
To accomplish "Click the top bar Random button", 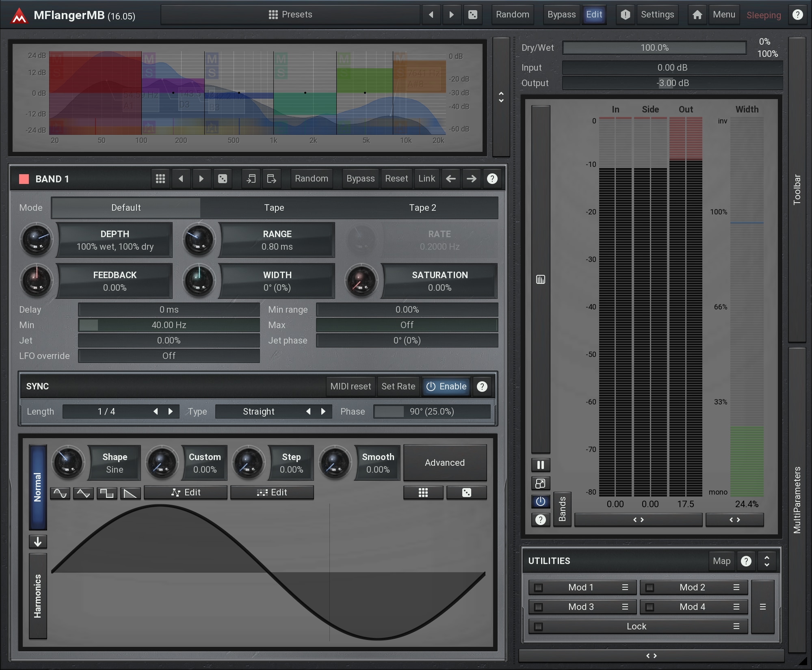I will coord(513,15).
